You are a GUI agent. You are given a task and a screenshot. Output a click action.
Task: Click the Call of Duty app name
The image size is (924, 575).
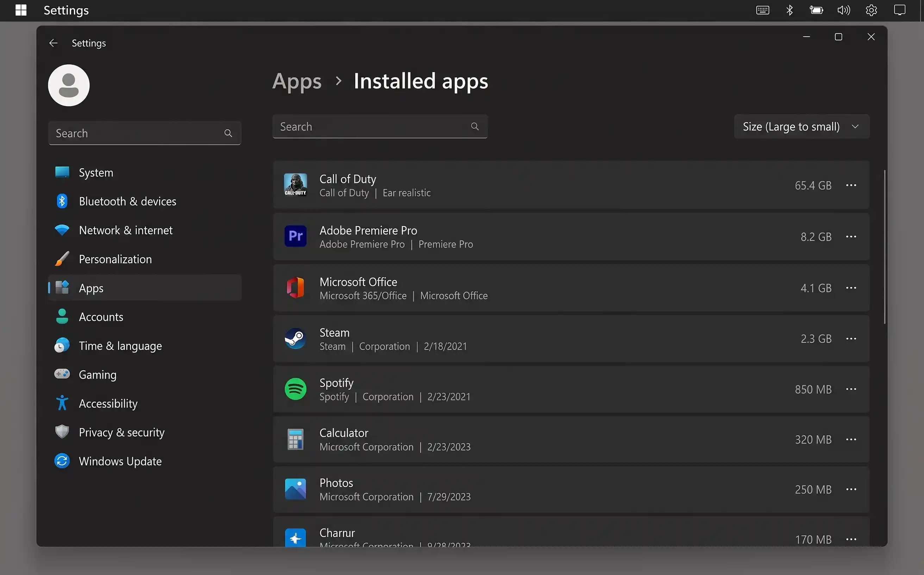click(348, 179)
